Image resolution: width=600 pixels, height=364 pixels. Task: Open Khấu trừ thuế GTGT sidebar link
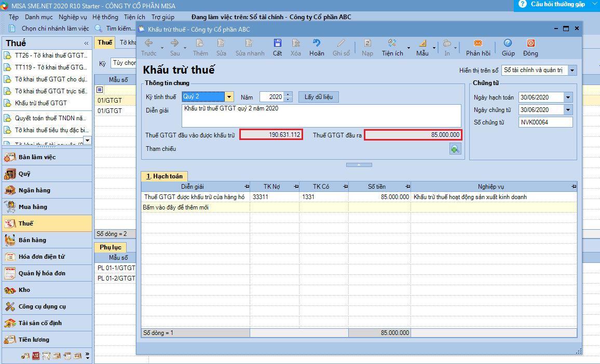(x=41, y=103)
